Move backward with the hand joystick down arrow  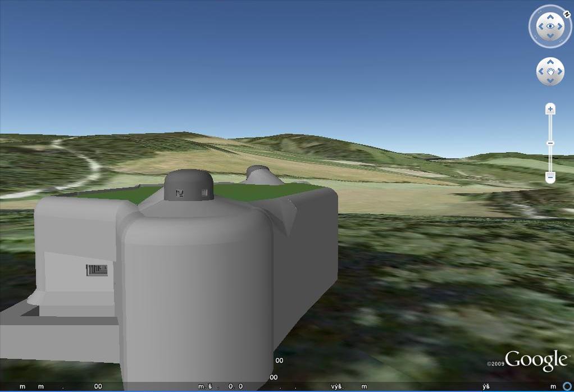point(550,80)
